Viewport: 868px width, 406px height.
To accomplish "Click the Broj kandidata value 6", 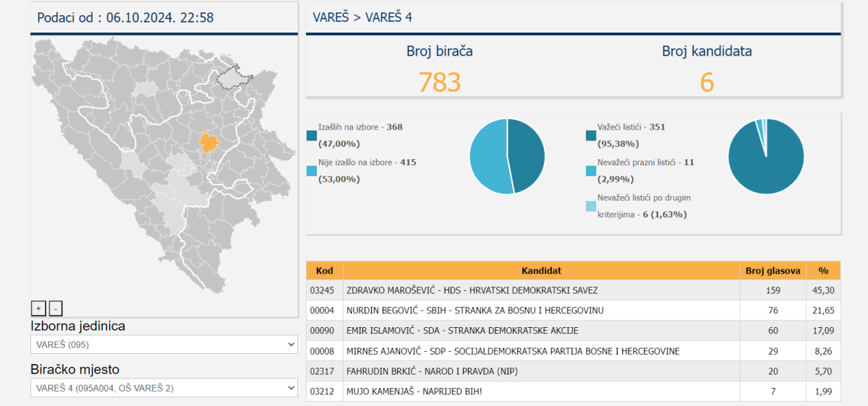I will pos(707,82).
